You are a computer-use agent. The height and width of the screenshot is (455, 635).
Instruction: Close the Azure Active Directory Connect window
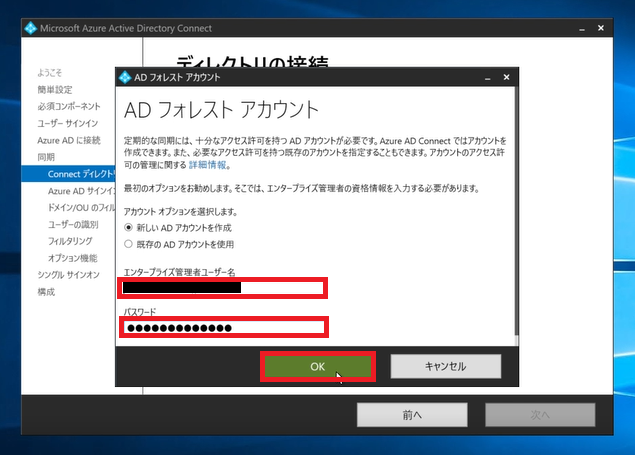coord(601,28)
